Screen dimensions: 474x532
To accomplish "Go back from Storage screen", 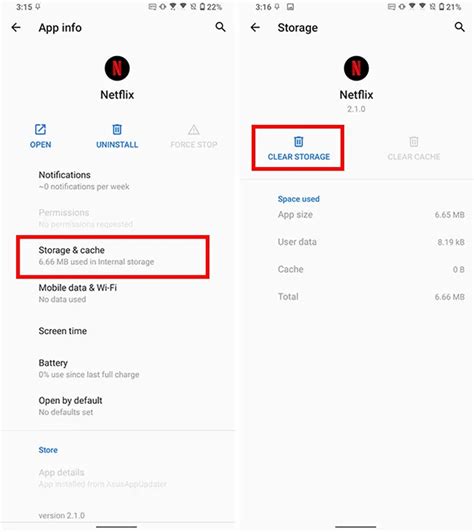I will tap(255, 27).
